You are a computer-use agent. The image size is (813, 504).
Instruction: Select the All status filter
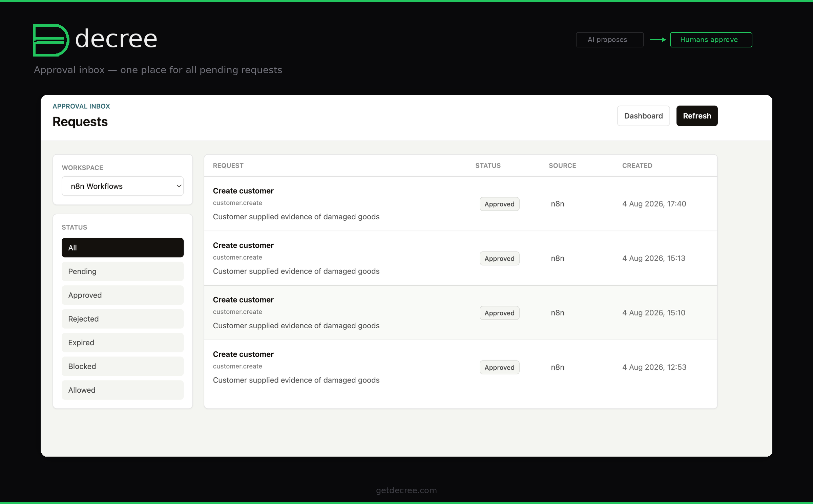[x=123, y=248]
